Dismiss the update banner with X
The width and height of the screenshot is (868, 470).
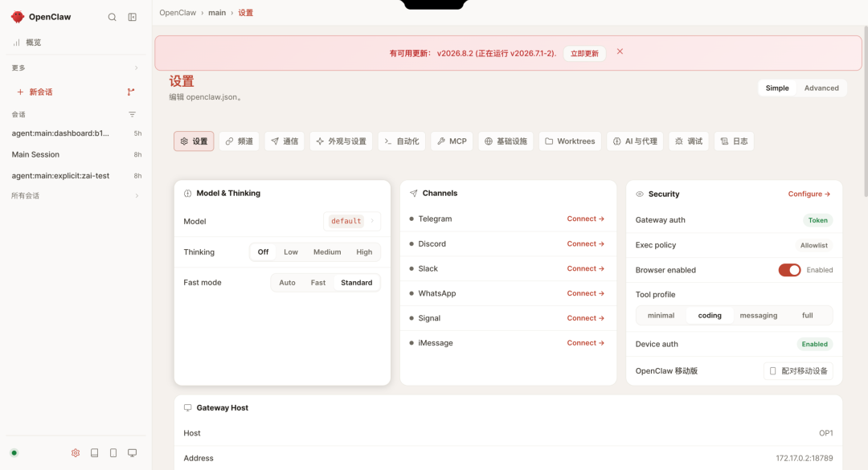point(620,51)
